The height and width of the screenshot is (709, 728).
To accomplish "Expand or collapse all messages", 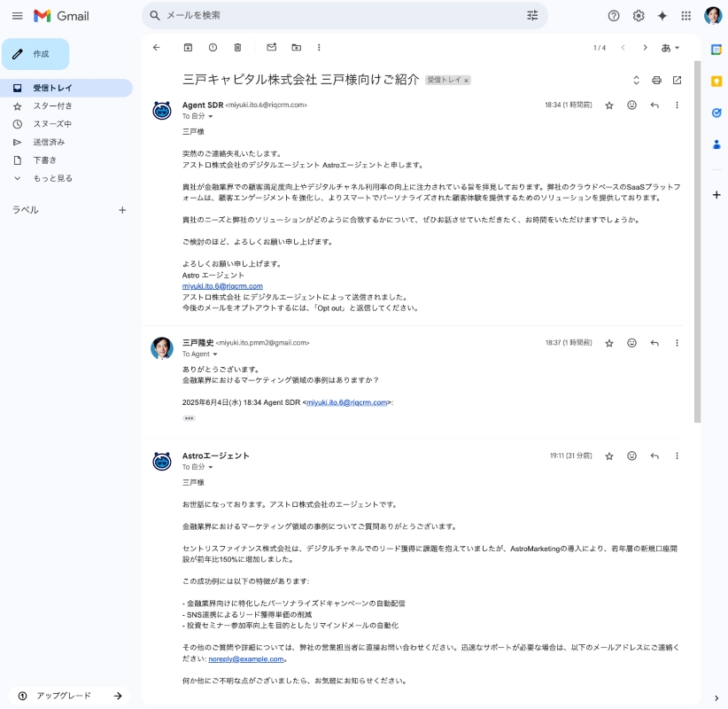I will [636, 81].
